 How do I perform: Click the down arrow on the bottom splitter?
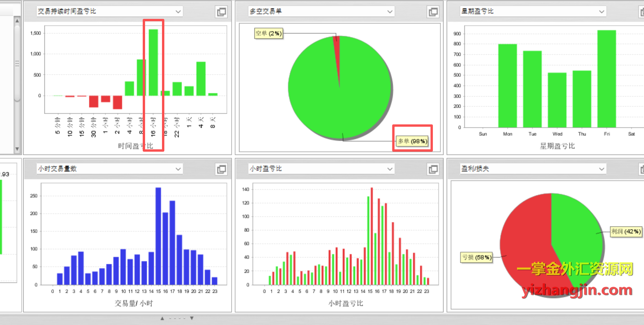(192, 318)
